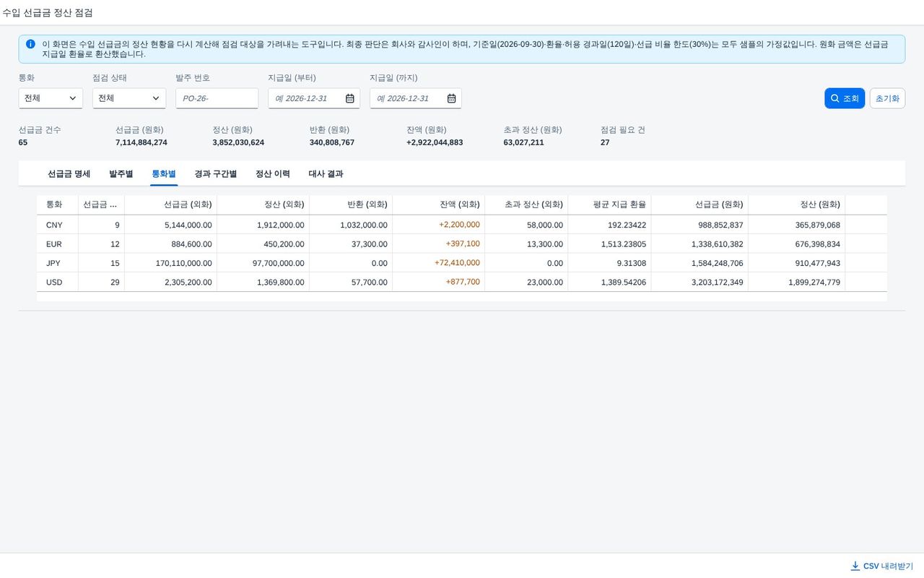Open the 정산 이력 tab
924x578 pixels.
point(273,174)
